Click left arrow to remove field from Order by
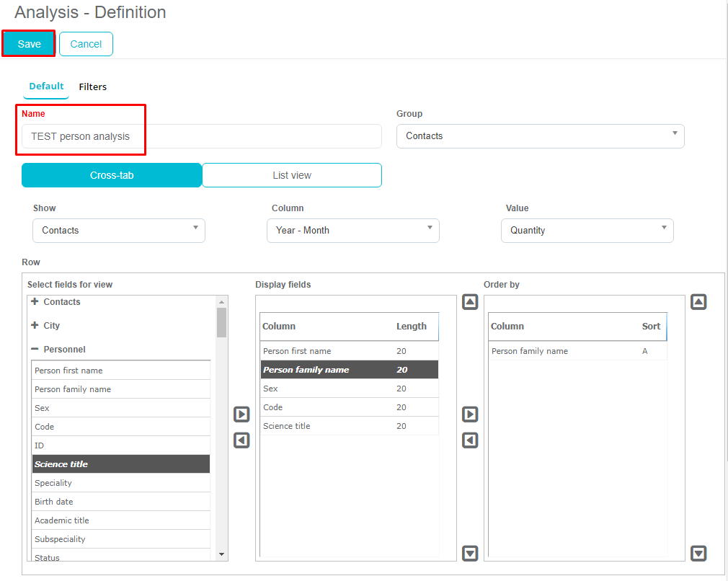Image resolution: width=728 pixels, height=581 pixels. click(470, 440)
